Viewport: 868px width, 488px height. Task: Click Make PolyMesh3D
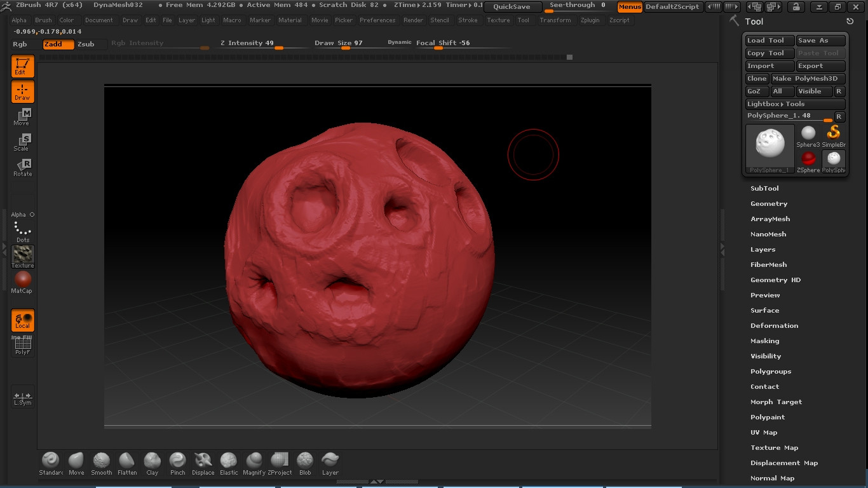tap(808, 79)
